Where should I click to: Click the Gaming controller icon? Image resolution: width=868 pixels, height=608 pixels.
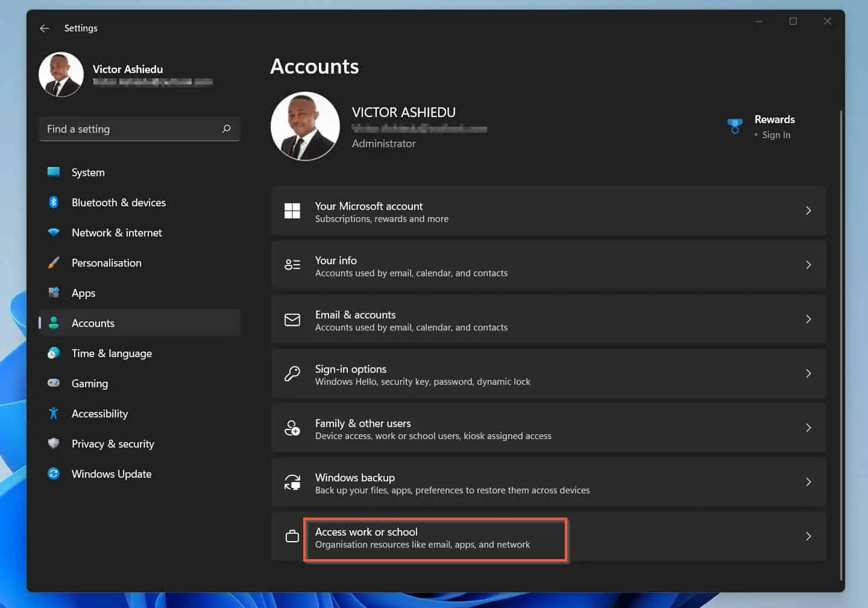(54, 383)
